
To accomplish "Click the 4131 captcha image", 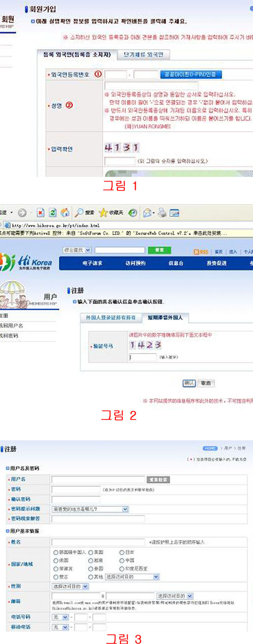I will pos(122,147).
